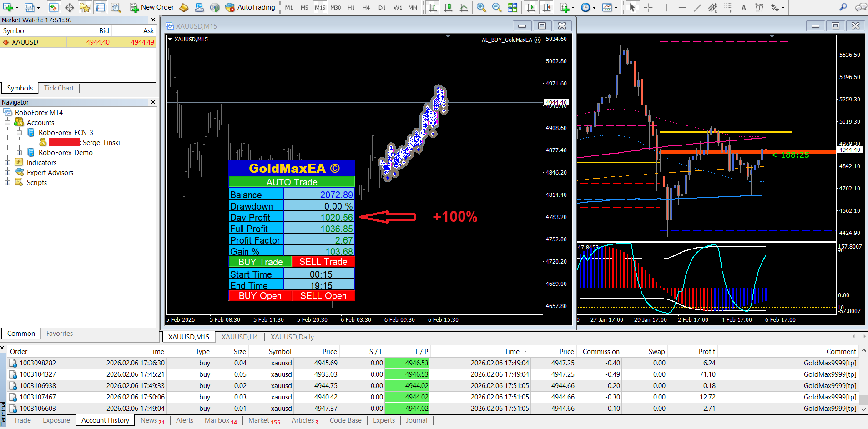Expand the Expert Advisors plus box

[7, 173]
